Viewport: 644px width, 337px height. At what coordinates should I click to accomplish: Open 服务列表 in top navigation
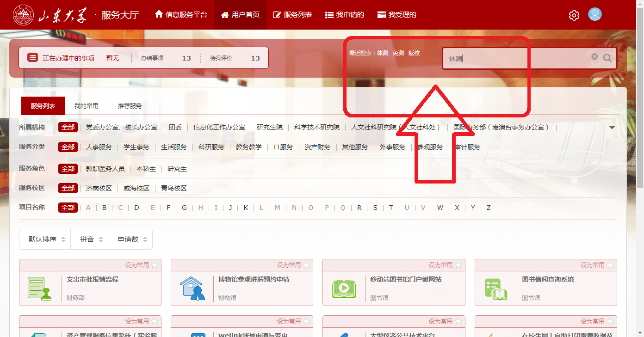[292, 15]
